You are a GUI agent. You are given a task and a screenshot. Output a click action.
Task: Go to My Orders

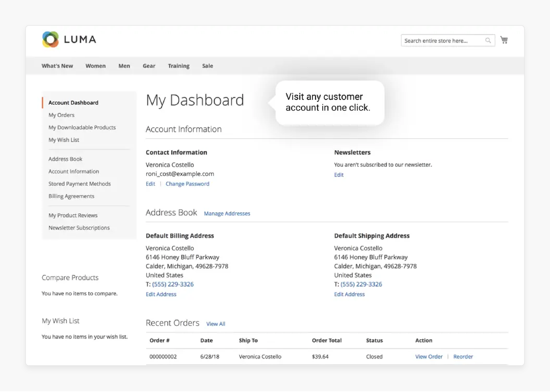(x=61, y=115)
